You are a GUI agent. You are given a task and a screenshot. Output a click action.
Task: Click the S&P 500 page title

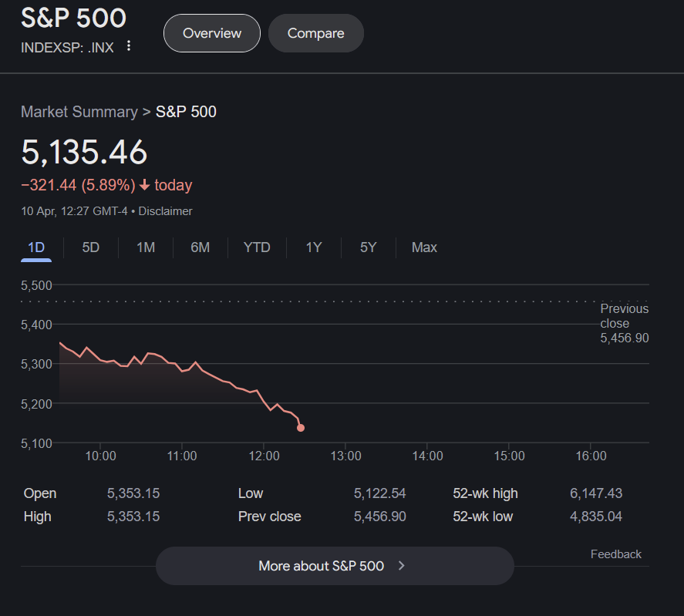coord(74,19)
